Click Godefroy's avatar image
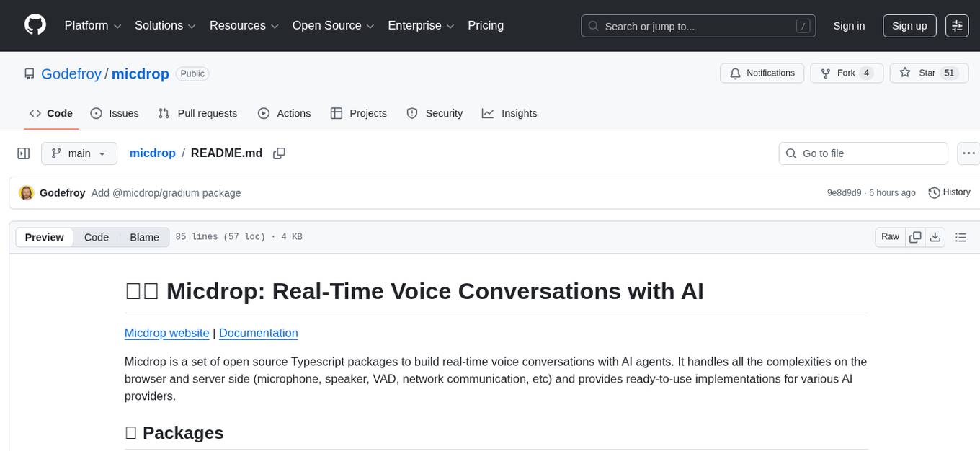 click(27, 193)
